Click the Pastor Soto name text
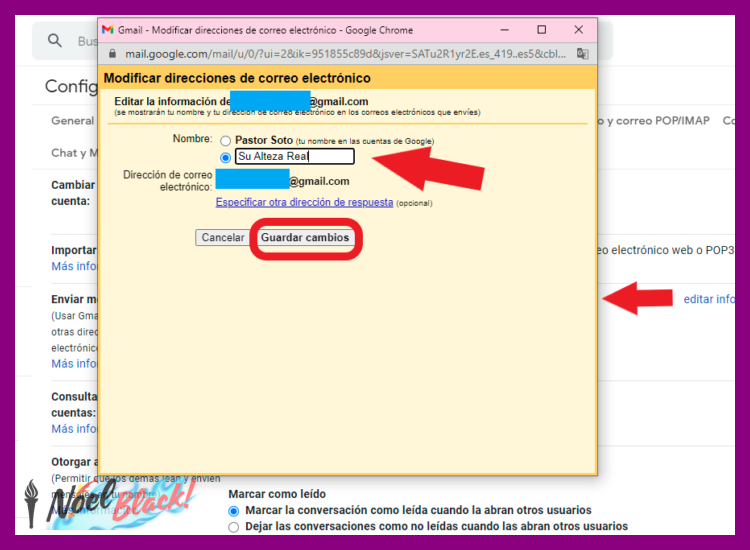 click(264, 140)
